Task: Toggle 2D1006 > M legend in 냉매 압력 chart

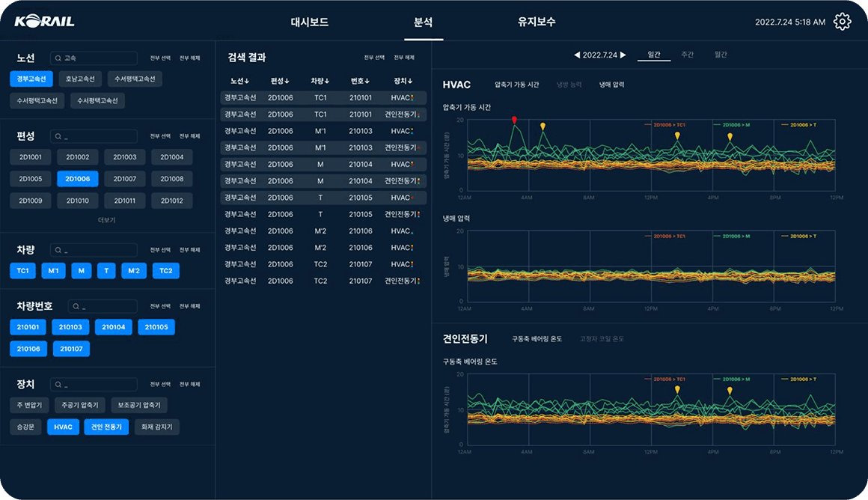Action: coord(732,237)
